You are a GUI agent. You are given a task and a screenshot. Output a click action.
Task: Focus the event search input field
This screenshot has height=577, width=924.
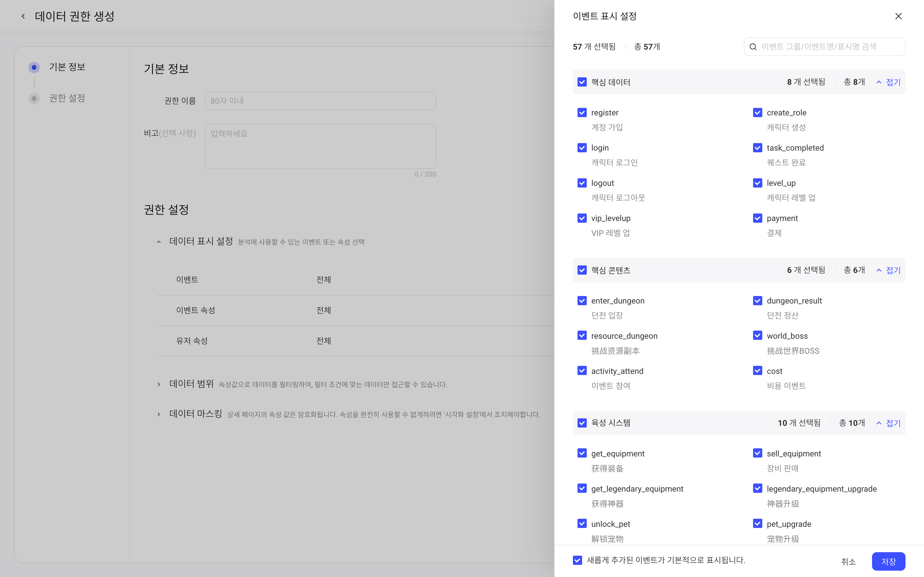tap(824, 46)
